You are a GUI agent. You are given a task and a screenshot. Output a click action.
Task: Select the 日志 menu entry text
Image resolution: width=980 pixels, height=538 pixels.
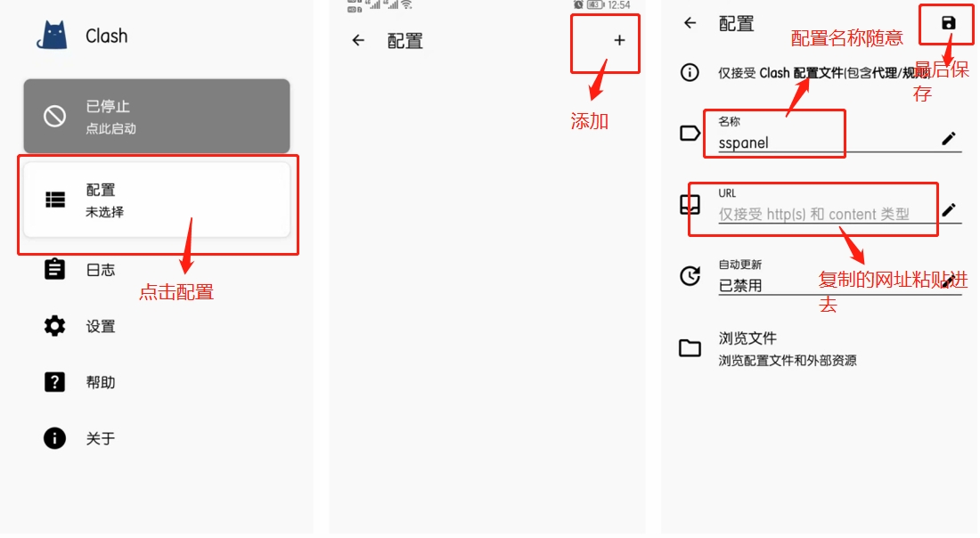(101, 270)
